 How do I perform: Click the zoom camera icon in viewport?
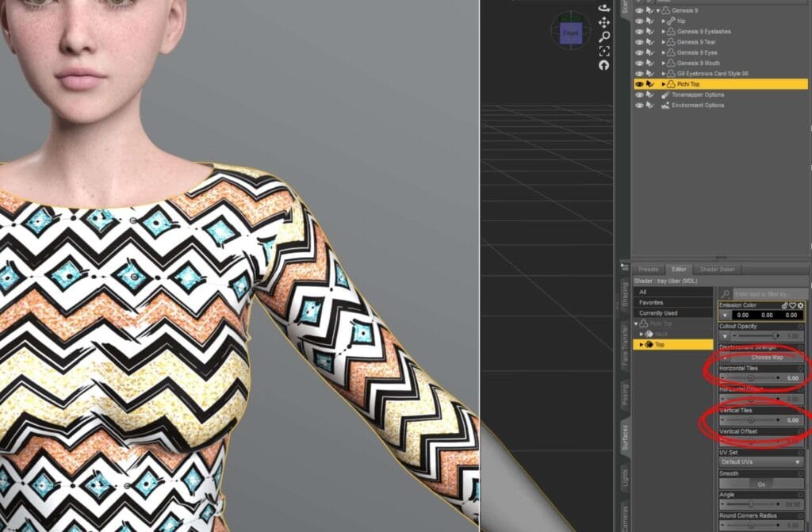click(604, 36)
